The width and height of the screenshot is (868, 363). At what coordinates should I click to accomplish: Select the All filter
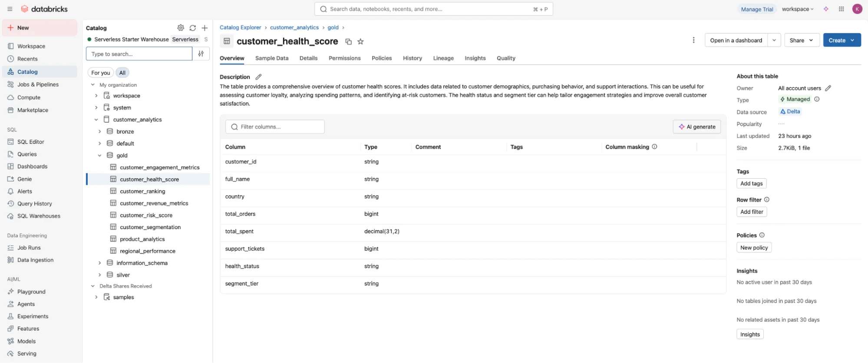tap(122, 73)
